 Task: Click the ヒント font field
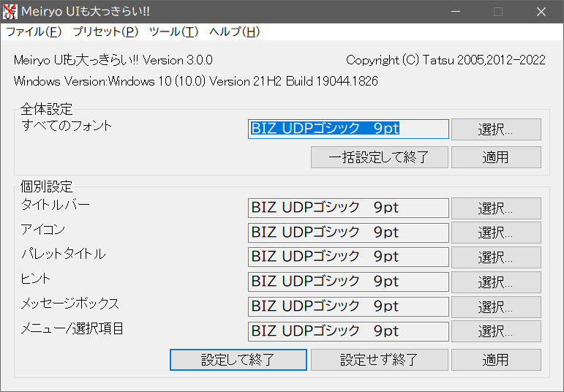click(x=348, y=282)
